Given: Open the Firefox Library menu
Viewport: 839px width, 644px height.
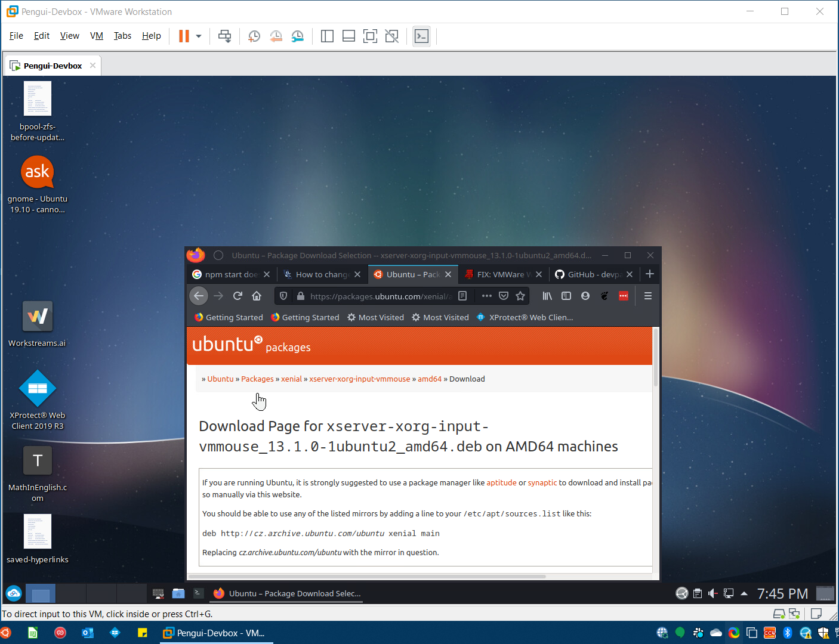Looking at the screenshot, I should tap(547, 296).
